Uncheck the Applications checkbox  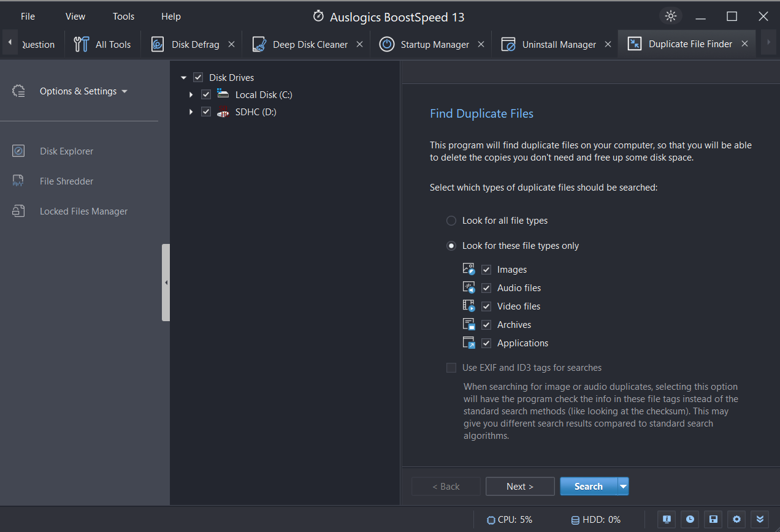click(x=486, y=343)
